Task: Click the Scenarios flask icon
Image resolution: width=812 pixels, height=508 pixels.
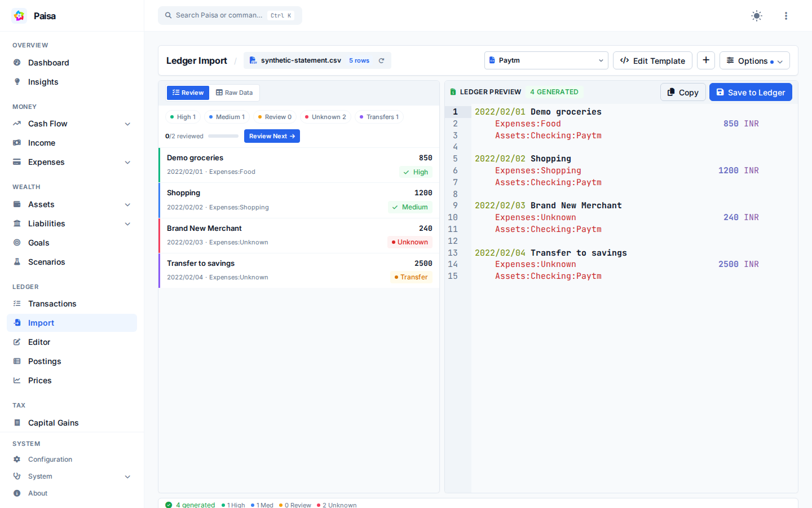Action: (x=17, y=262)
